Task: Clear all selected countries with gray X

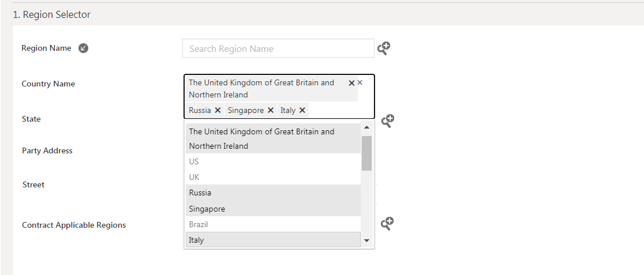Action: (360, 82)
